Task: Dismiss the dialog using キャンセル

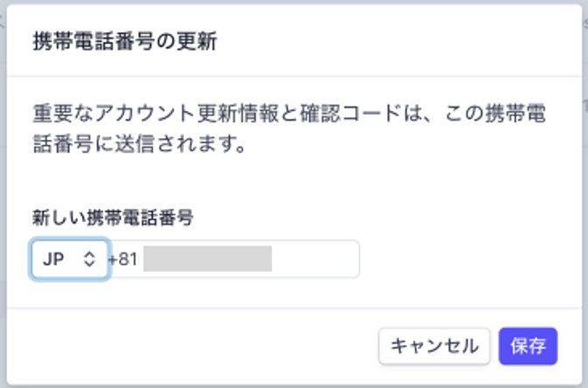Action: 434,345
